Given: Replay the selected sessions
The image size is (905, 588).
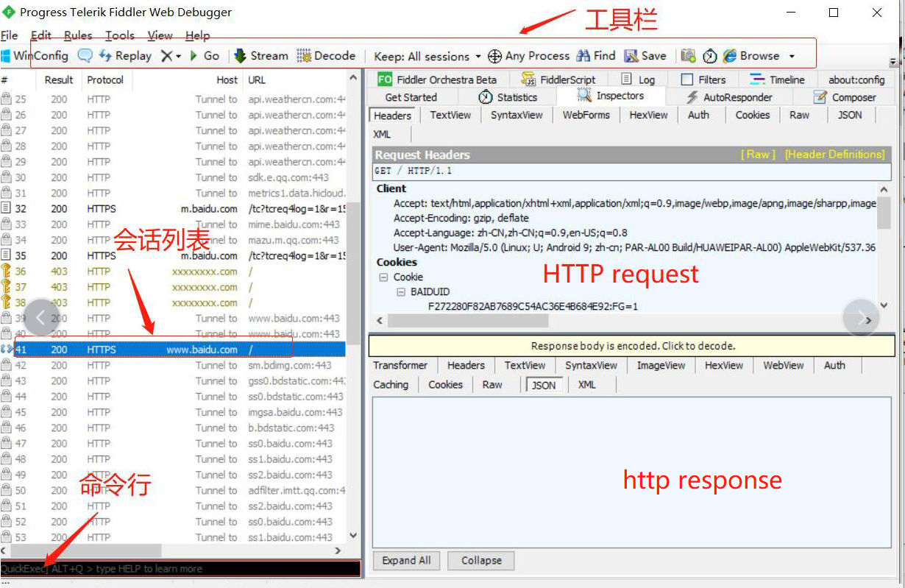Looking at the screenshot, I should [x=125, y=56].
